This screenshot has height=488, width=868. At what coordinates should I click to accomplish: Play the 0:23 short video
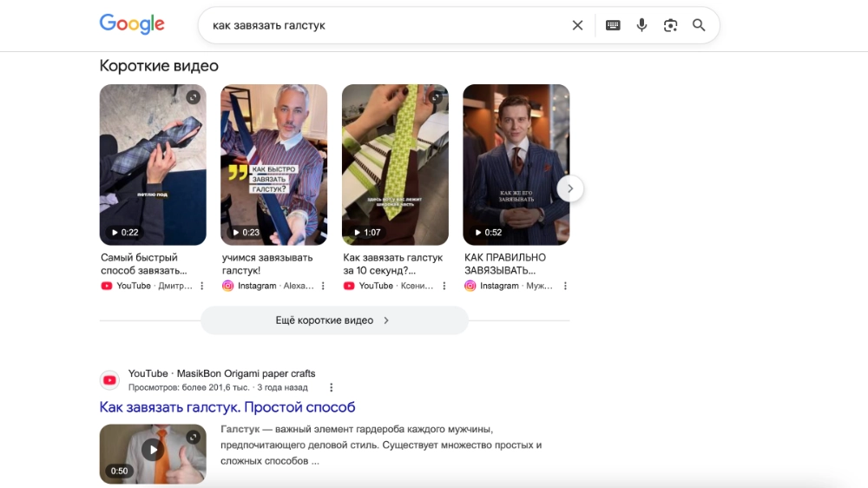click(x=246, y=233)
